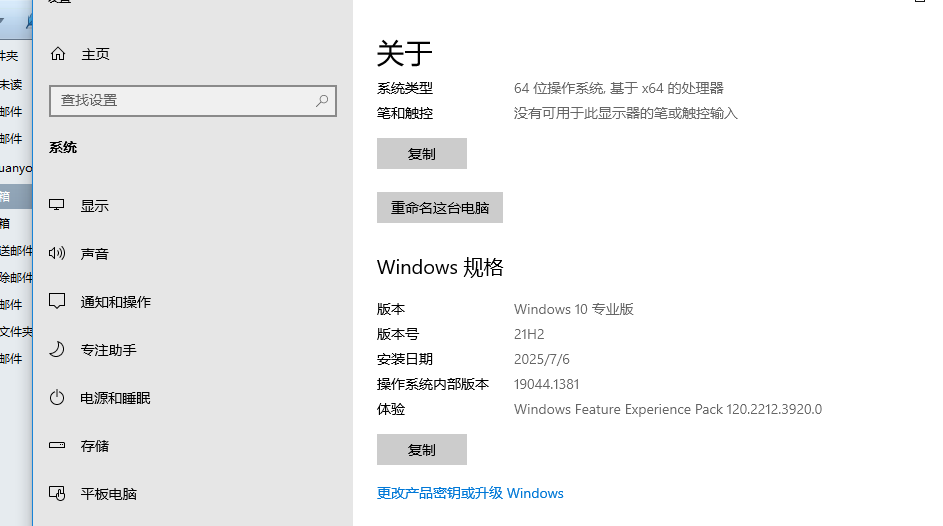Click the 操作系统内部版本 label
This screenshot has width=943, height=526.
tap(433, 384)
